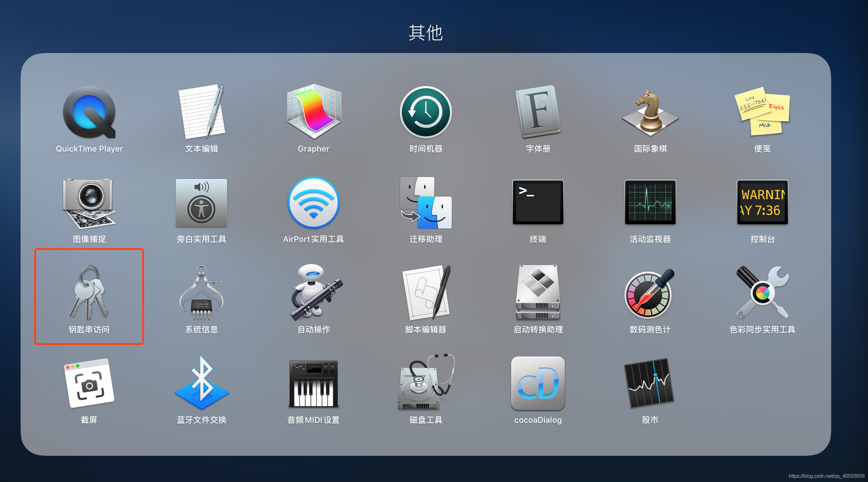Click the 启动转换助理 label text
This screenshot has width=868, height=482.
[x=538, y=330]
